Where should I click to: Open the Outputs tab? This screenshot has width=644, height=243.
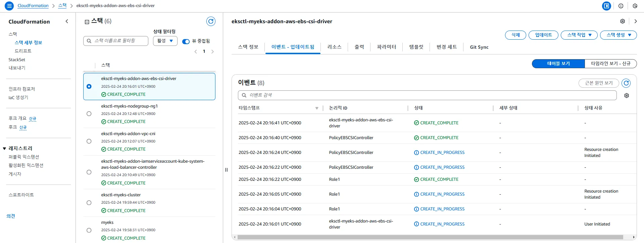click(359, 47)
